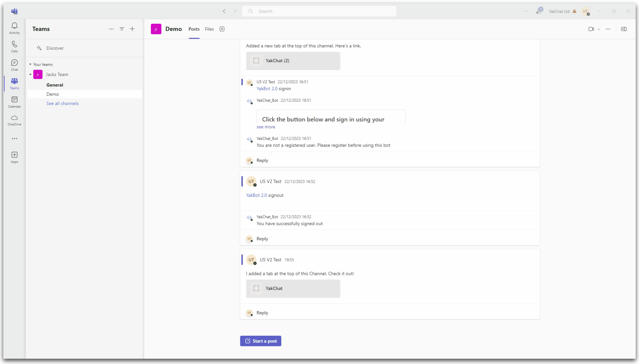Show more apps ellipsis in app bar
Screen dimensions: 639x364
[14, 139]
